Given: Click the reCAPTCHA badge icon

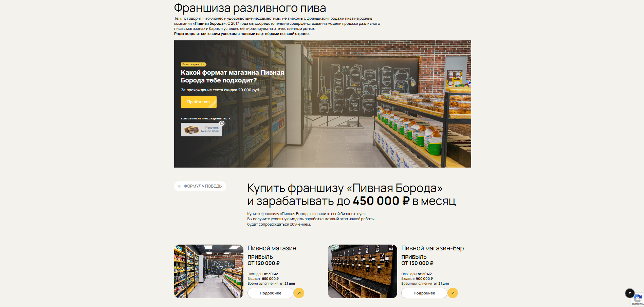Looking at the screenshot, I should coord(638,300).
